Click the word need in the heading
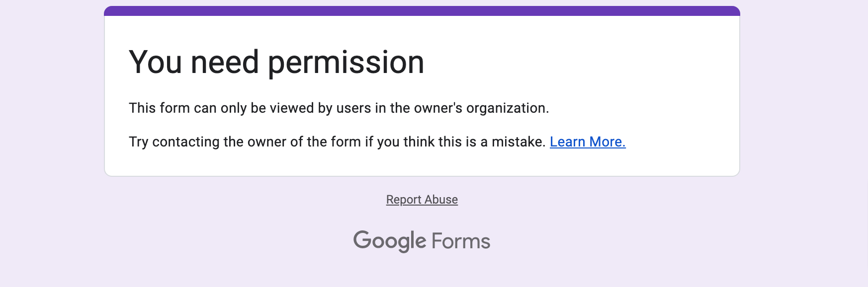868x287 pixels. 225,63
